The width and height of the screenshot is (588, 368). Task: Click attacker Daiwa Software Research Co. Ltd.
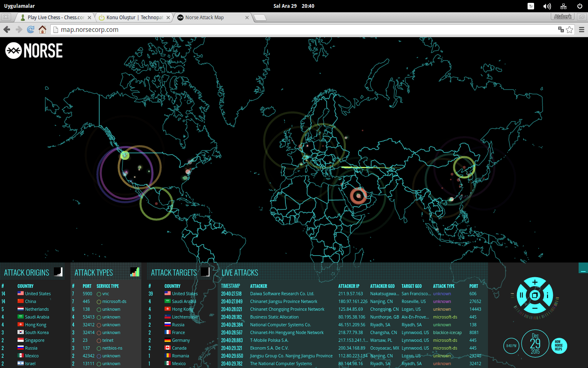coord(282,294)
